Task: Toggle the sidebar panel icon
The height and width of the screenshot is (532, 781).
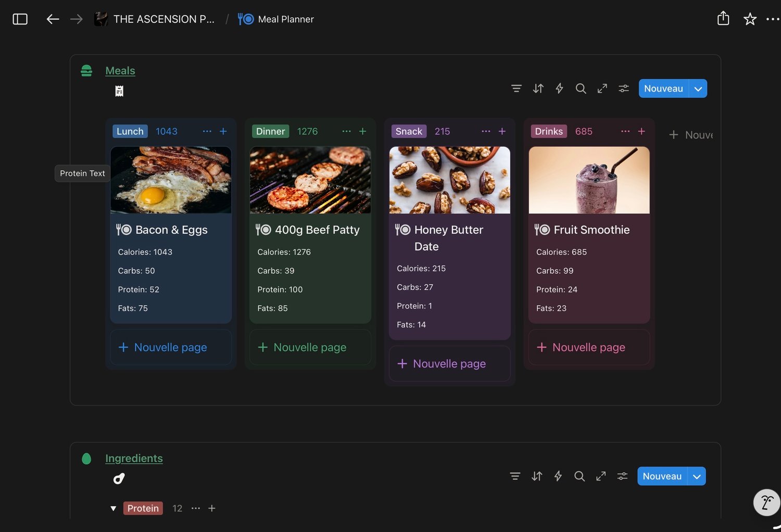Action: pyautogui.click(x=20, y=19)
